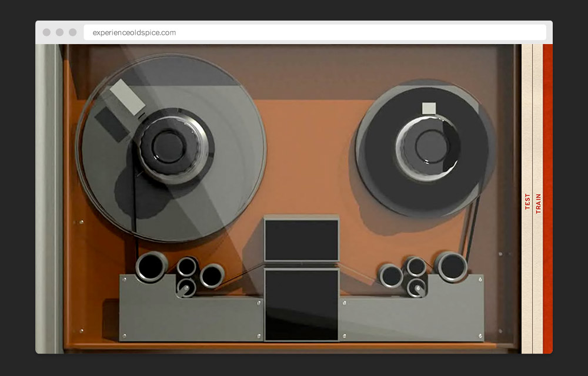Click the white label on right reel

pos(429,108)
